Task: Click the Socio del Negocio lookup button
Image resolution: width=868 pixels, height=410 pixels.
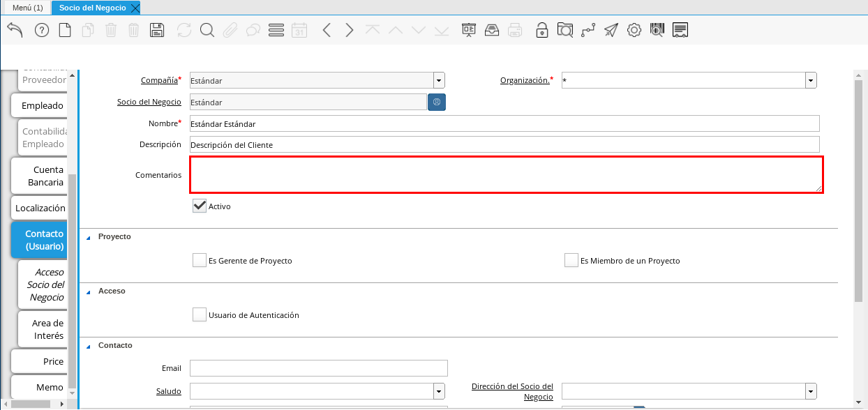Action: (437, 102)
